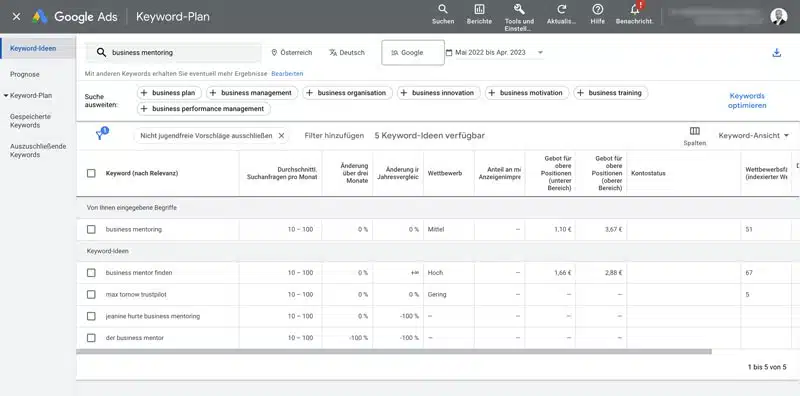The image size is (800, 396).
Task: Open the Prognose sidebar item
Action: pos(24,75)
